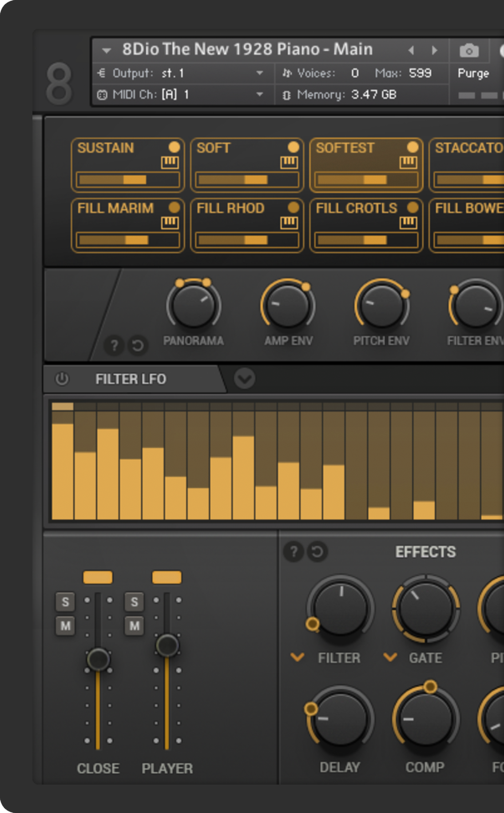Open the camera snapshot view
504x813 pixels.
(469, 51)
